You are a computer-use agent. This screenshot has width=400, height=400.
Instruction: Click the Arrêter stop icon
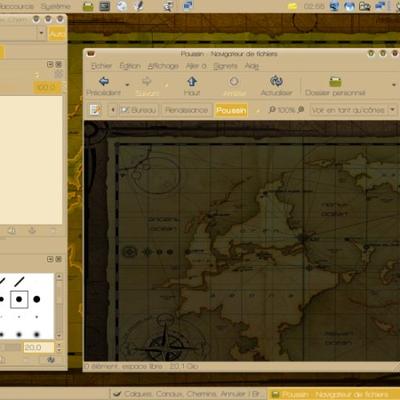pyautogui.click(x=234, y=86)
